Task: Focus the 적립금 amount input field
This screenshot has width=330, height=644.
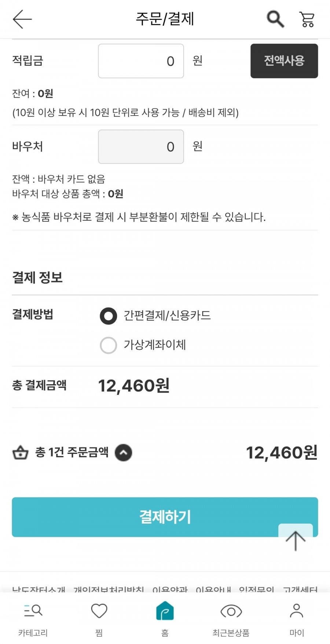Action: click(141, 61)
